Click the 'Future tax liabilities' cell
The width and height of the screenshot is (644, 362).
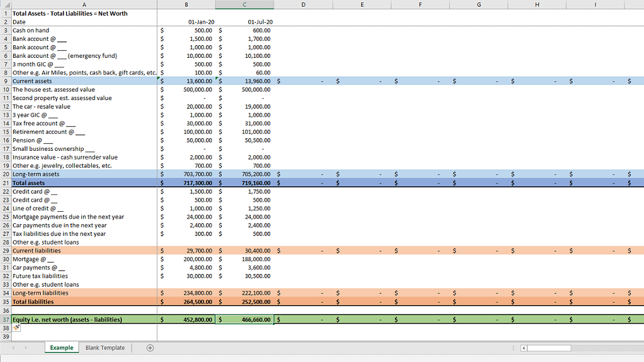point(84,276)
